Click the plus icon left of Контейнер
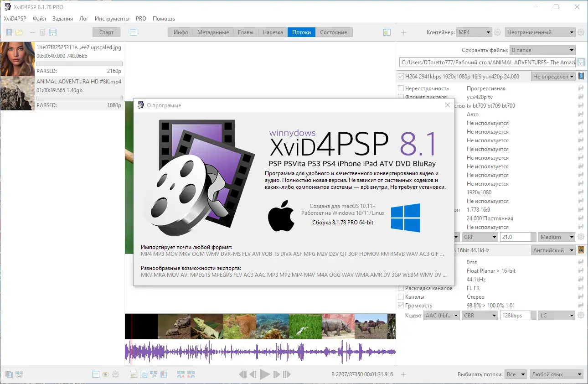This screenshot has width=588, height=384. [x=403, y=32]
